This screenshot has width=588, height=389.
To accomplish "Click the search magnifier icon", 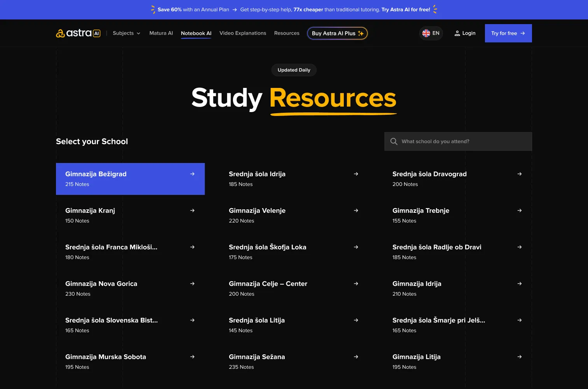I will tap(394, 141).
